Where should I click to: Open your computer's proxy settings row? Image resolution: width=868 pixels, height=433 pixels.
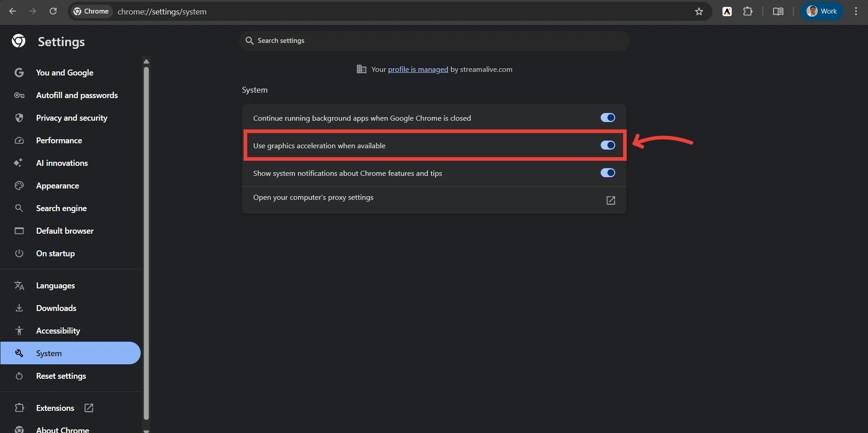(x=434, y=200)
